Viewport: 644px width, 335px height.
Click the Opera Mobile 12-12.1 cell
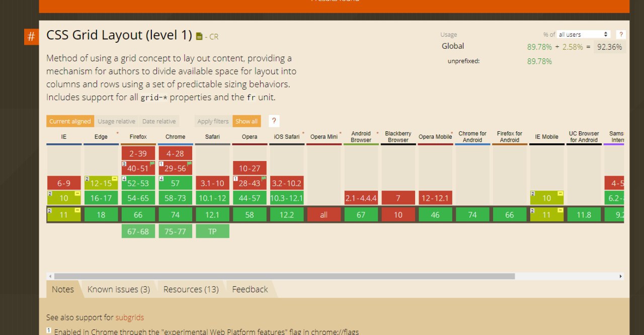[x=435, y=198]
